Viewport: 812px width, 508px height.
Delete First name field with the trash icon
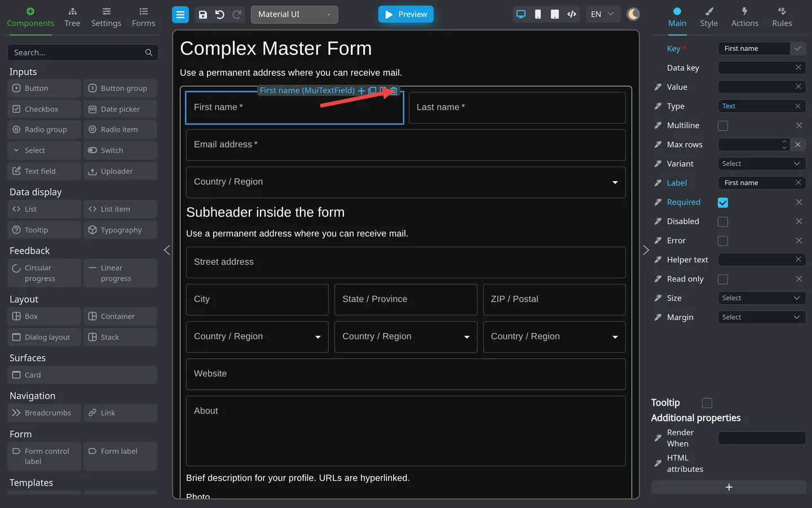pyautogui.click(x=394, y=90)
